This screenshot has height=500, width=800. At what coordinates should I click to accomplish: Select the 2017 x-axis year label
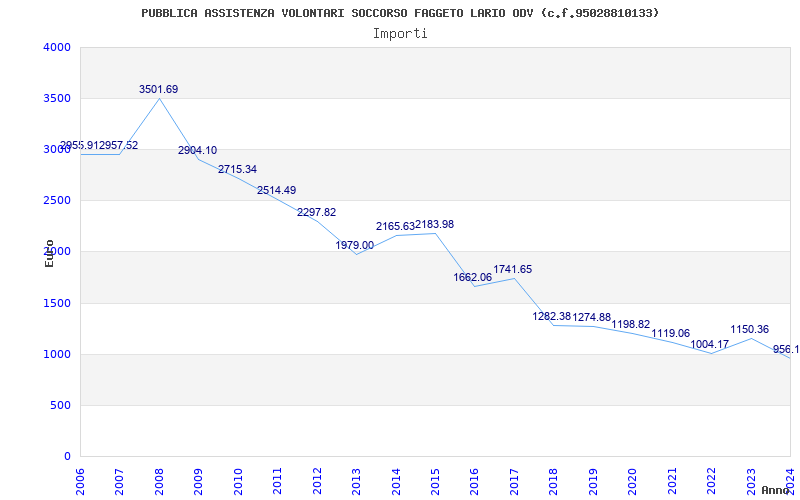pos(514,481)
